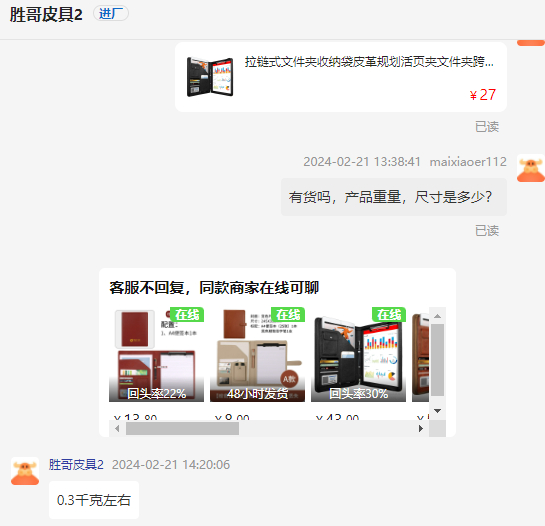
Task: Click the 进厂 tag beside shop name
Action: pos(111,14)
